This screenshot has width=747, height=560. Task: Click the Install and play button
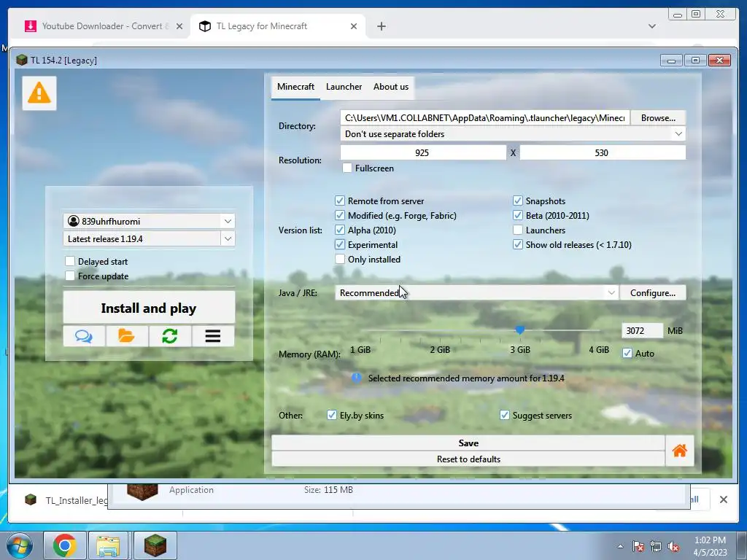(x=149, y=308)
